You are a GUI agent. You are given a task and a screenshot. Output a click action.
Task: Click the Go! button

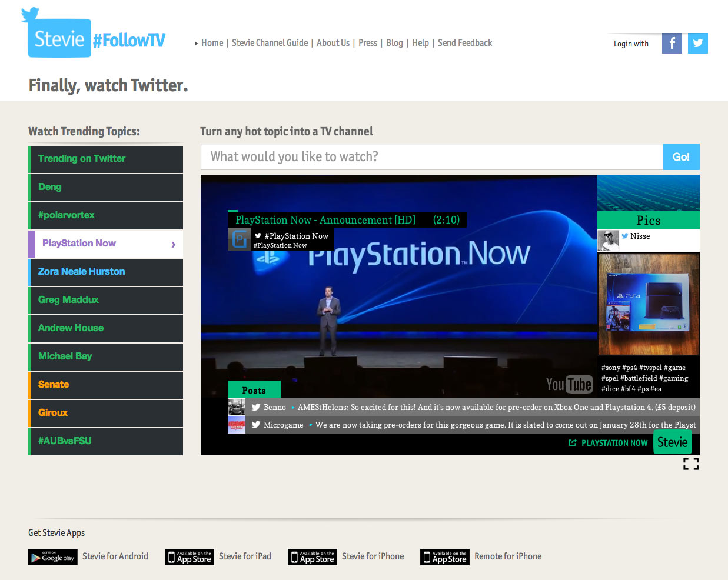[x=681, y=157]
